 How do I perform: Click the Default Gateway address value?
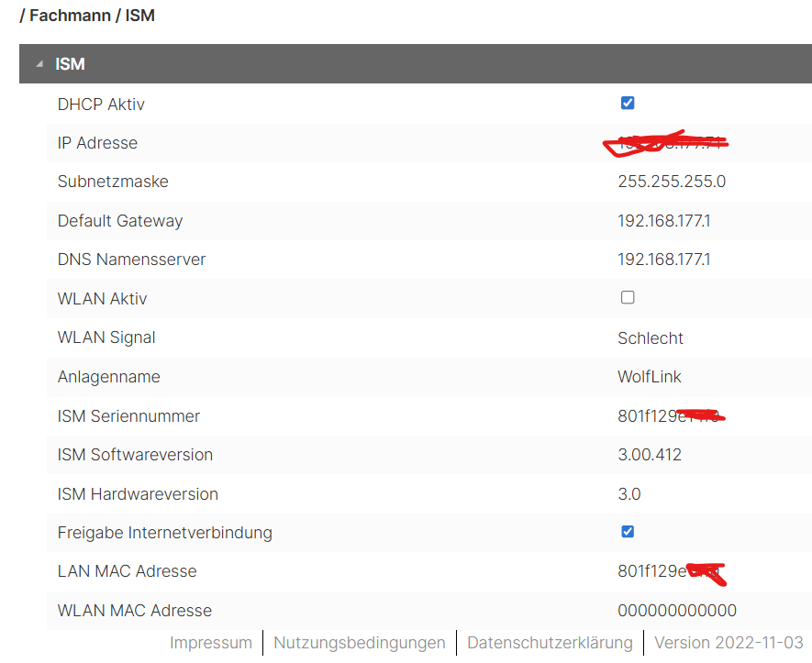click(x=664, y=221)
